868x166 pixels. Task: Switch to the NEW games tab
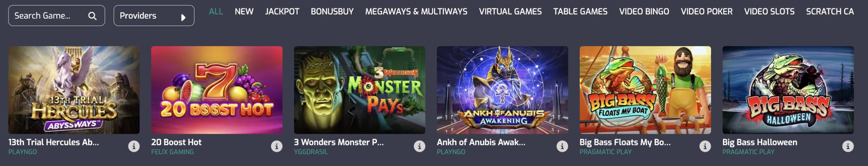pyautogui.click(x=244, y=12)
